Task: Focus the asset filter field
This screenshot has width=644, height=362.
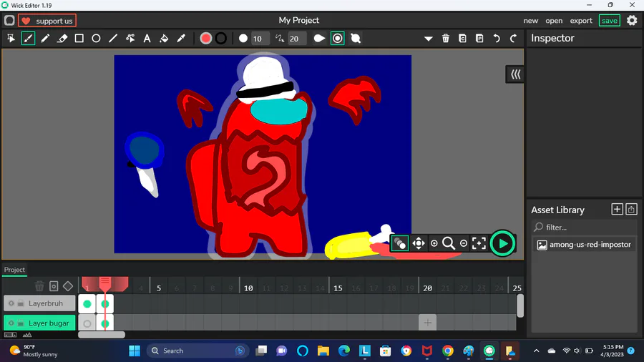Action: click(x=584, y=227)
